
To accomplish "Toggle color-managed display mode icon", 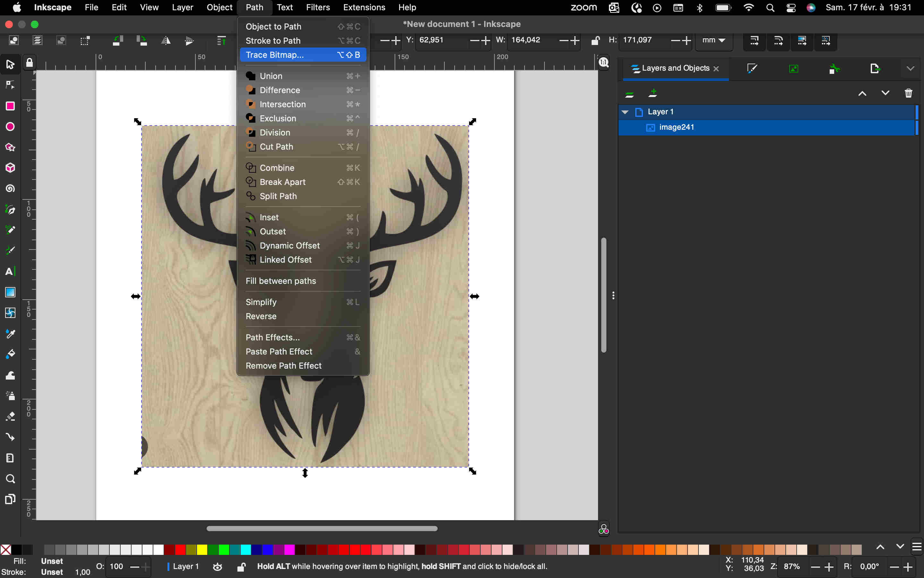I will [x=604, y=530].
